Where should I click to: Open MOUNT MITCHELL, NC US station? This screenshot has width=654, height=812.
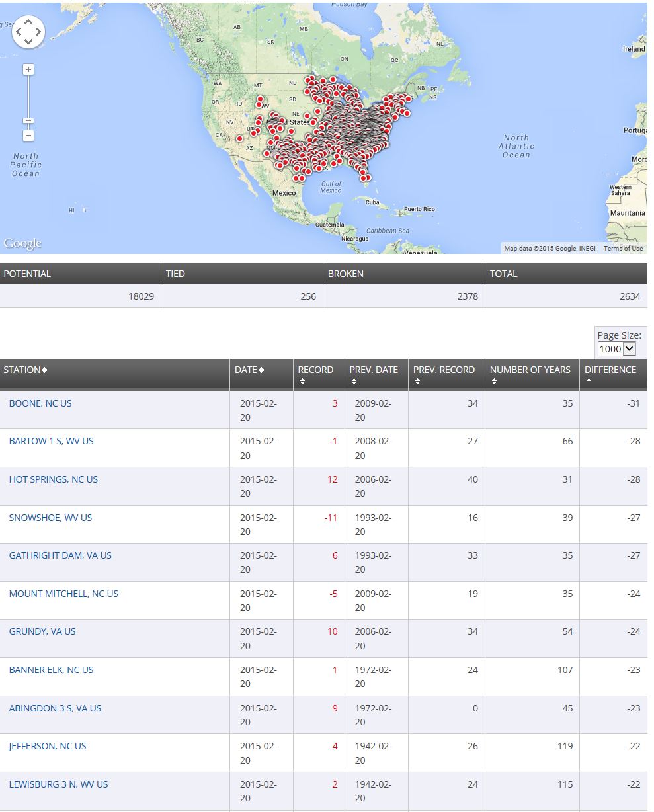(63, 594)
